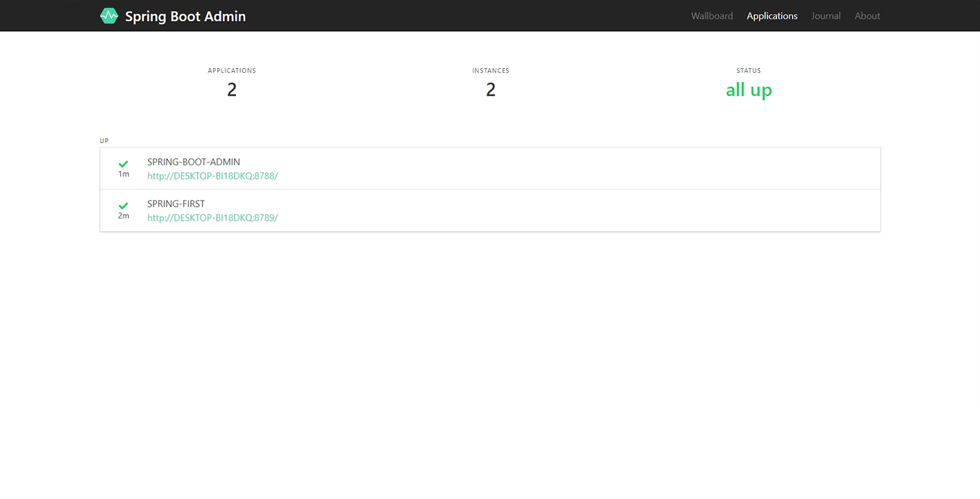Open the DESKTOP-BI18DKQ:8788 link
980x499 pixels.
pyautogui.click(x=212, y=176)
